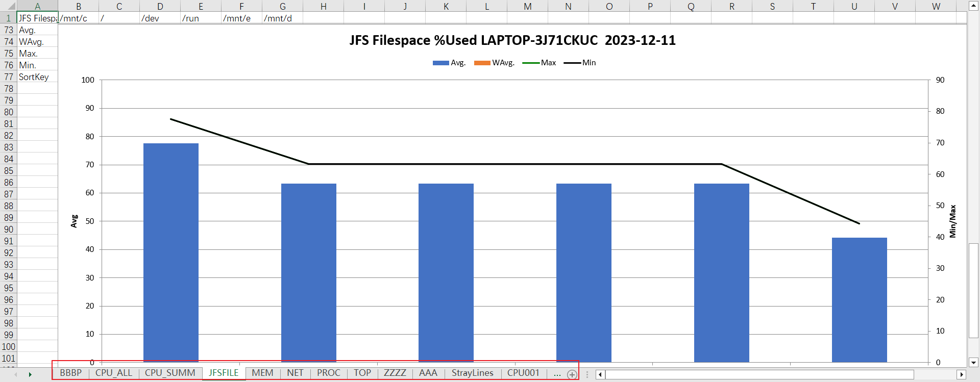Click cell containing '/mnt/d'
Viewport: 980px width, 382px height.
coord(283,18)
